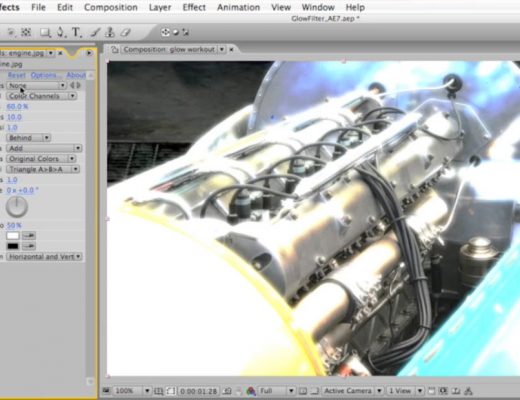The height and width of the screenshot is (400, 520).
Task: Select the Brush tool
Action: click(x=95, y=32)
